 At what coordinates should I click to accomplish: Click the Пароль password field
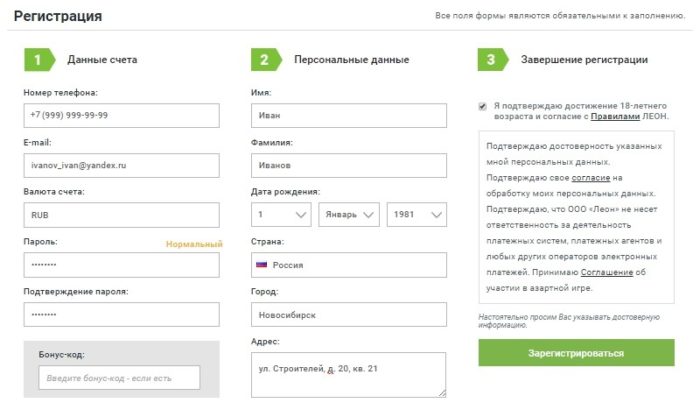[121, 265]
